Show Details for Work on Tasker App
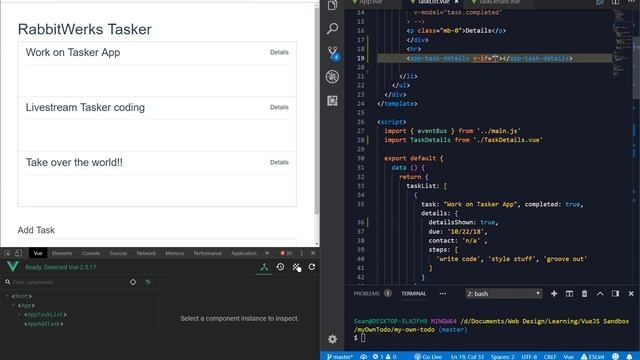The width and height of the screenshot is (640, 360). click(x=279, y=52)
